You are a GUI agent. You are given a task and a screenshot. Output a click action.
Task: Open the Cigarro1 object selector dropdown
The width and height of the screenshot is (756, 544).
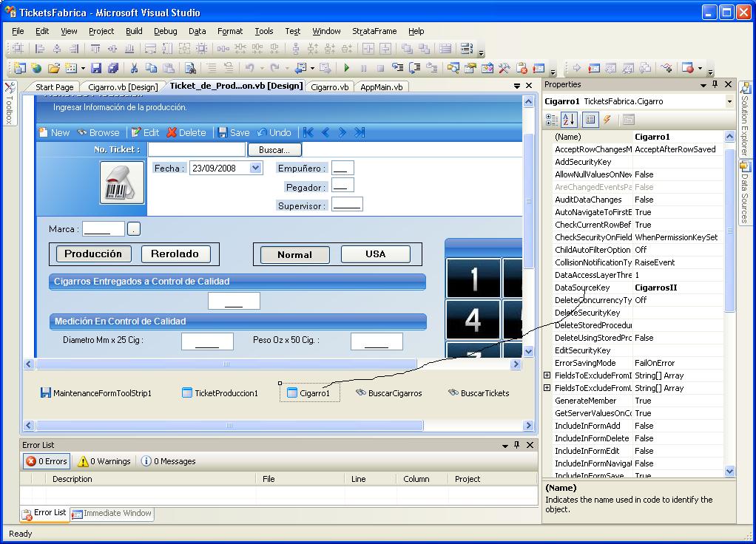click(x=729, y=101)
